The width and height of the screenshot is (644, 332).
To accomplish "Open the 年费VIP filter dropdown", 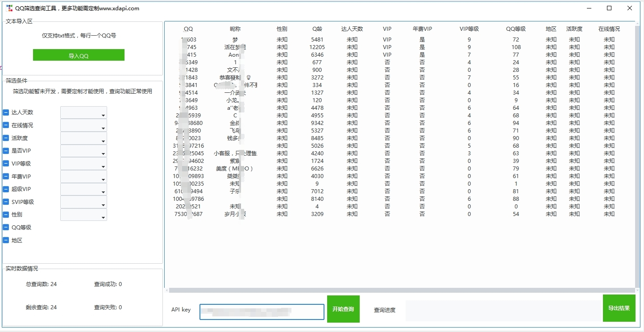I will pos(83,176).
